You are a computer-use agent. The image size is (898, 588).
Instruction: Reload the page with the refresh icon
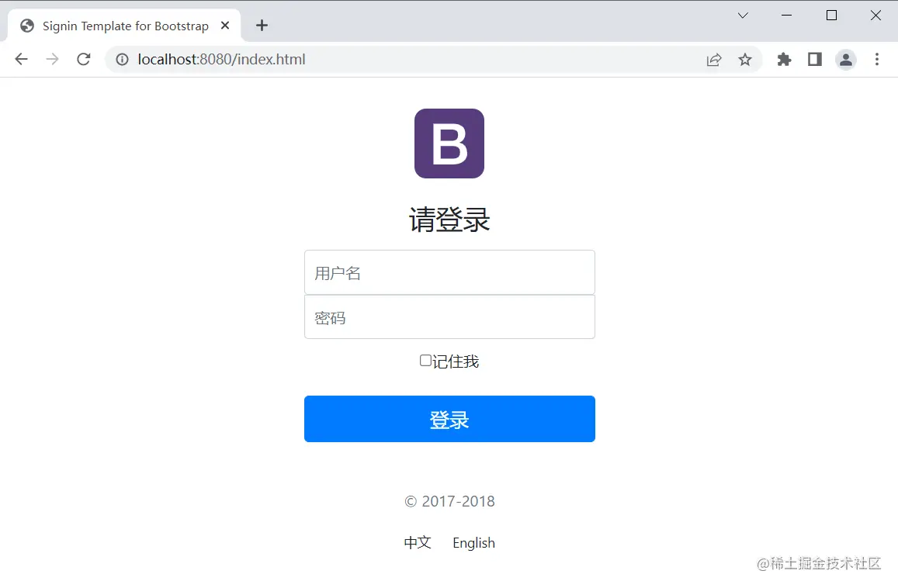84,59
